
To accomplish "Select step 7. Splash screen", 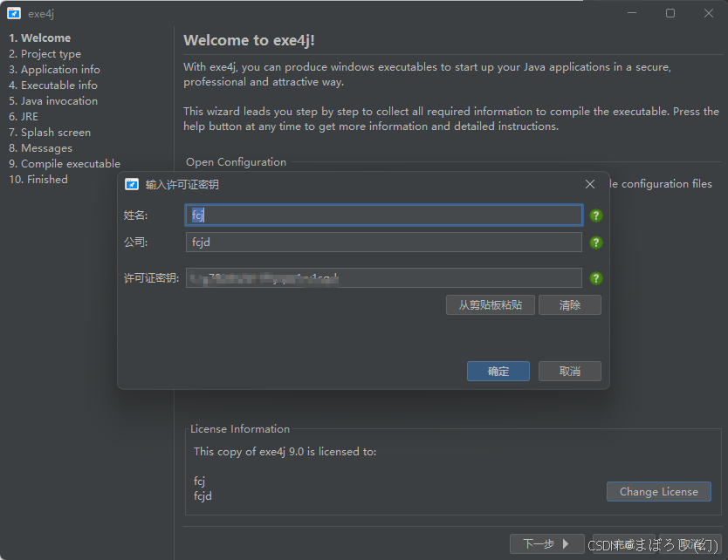I will (50, 133).
